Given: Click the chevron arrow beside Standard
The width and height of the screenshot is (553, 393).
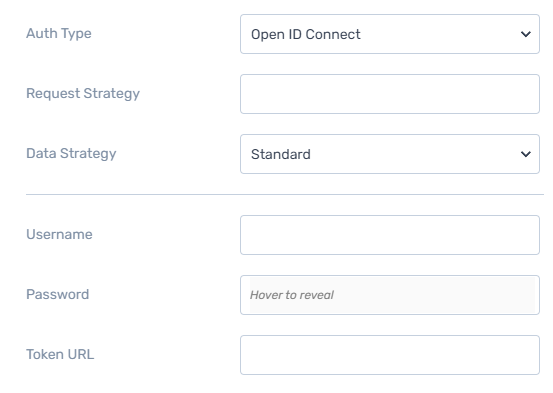Looking at the screenshot, I should tap(525, 154).
